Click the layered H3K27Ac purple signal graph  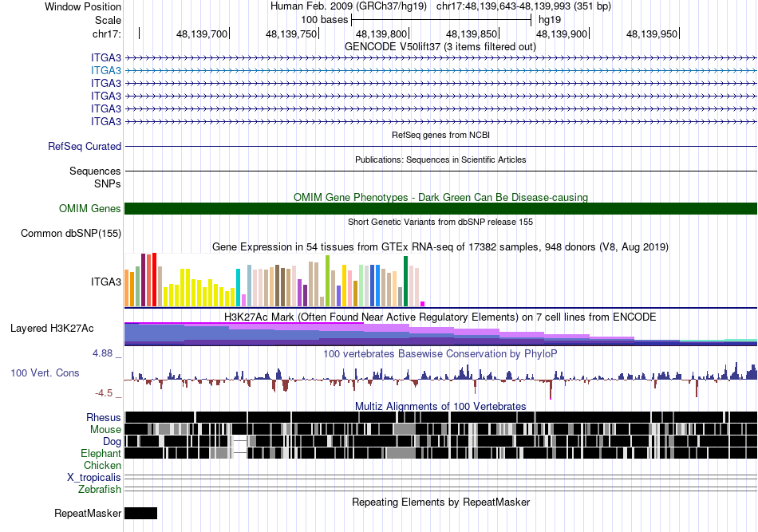pyautogui.click(x=440, y=334)
